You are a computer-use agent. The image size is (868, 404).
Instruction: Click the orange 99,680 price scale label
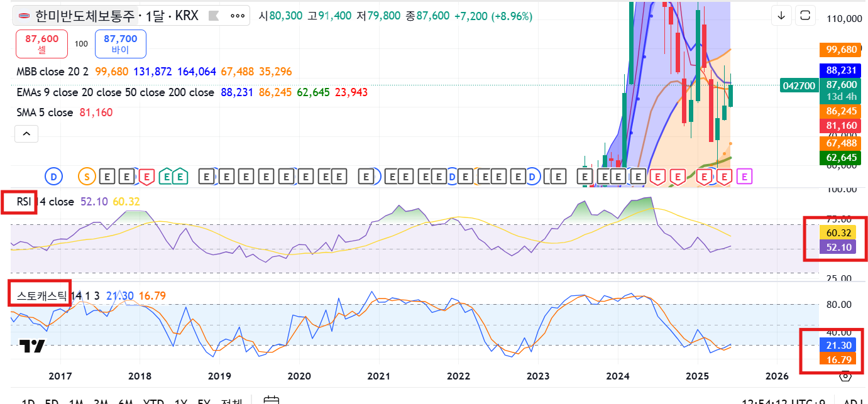click(841, 50)
